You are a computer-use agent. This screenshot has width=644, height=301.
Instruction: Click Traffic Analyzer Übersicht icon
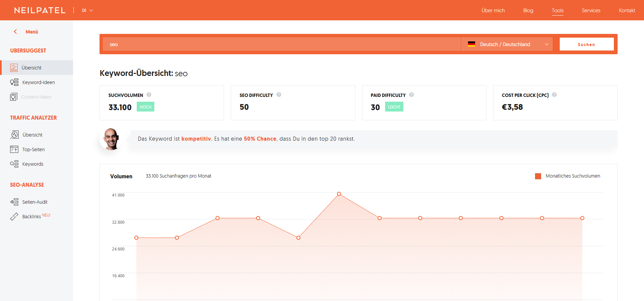pyautogui.click(x=15, y=135)
